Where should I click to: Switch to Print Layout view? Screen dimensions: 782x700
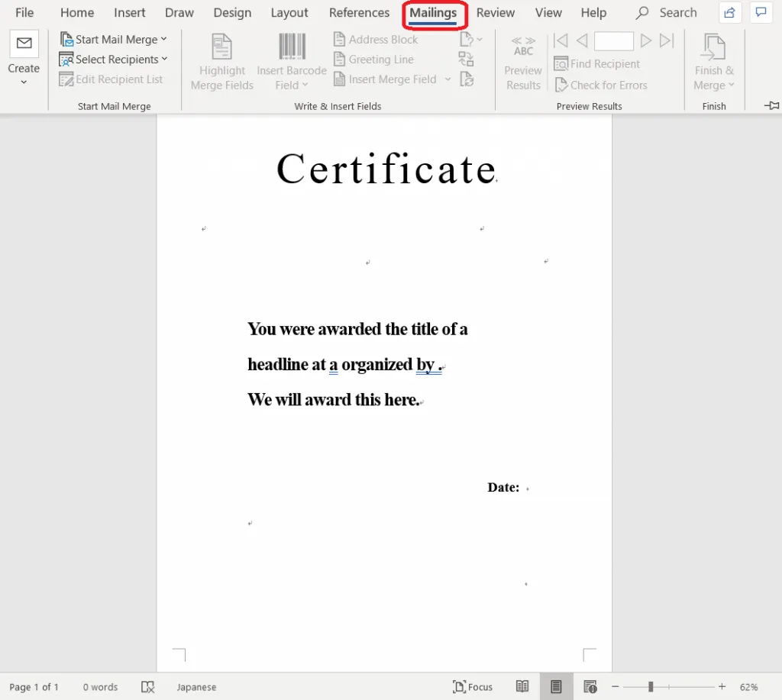click(556, 686)
